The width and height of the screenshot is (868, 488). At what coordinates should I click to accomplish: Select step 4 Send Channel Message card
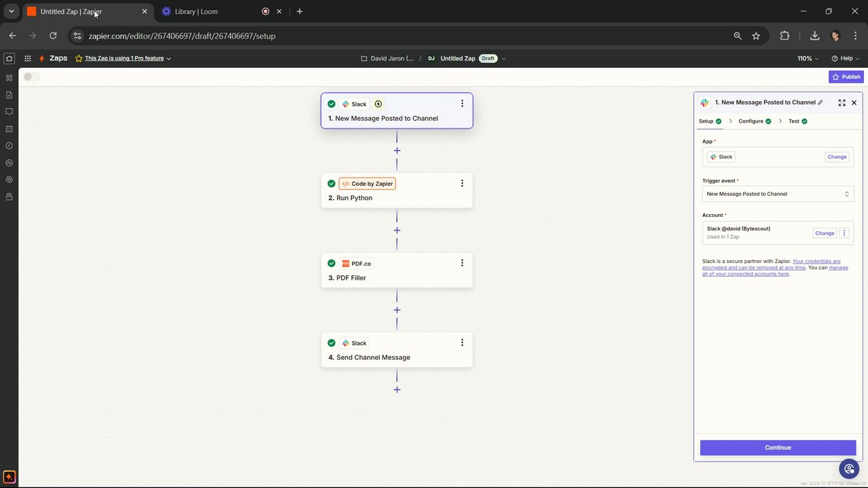pyautogui.click(x=397, y=350)
